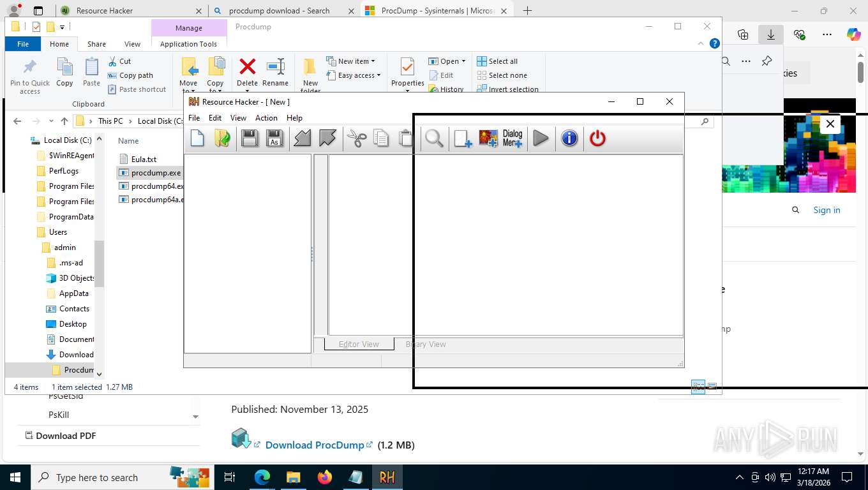Click the red Delete icon in Explorer
This screenshot has width=868, height=490.
click(247, 73)
